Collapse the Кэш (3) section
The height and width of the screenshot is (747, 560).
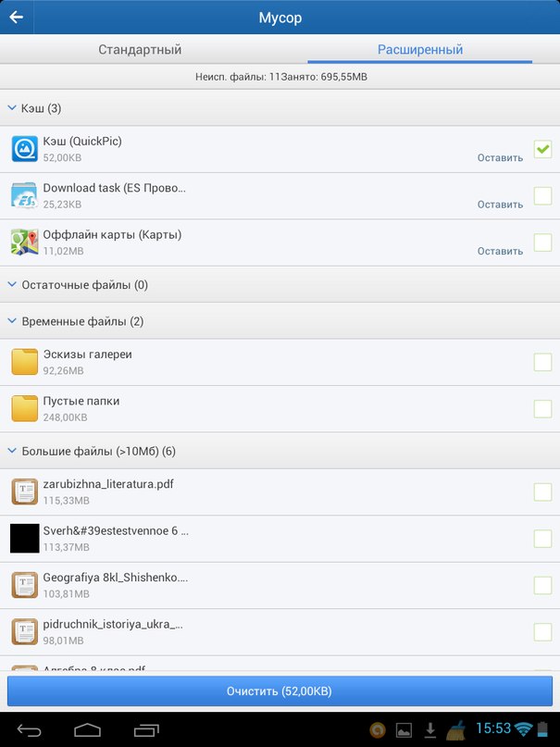[x=280, y=108]
